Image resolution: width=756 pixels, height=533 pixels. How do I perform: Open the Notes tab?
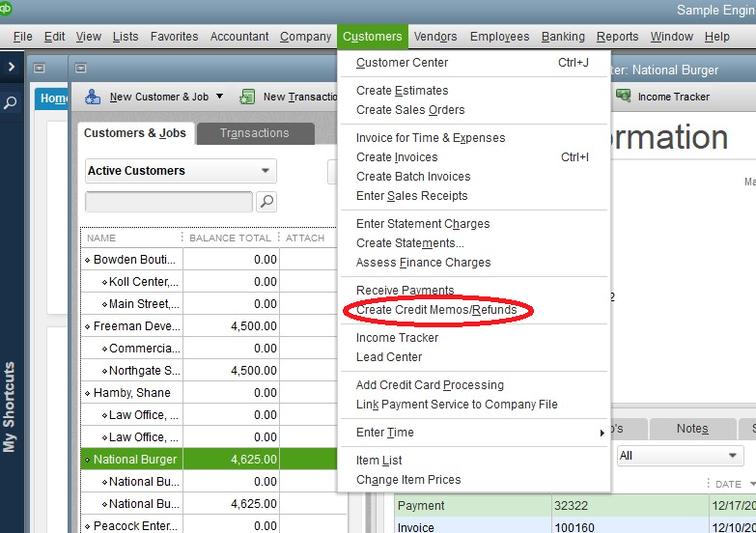pyautogui.click(x=692, y=429)
